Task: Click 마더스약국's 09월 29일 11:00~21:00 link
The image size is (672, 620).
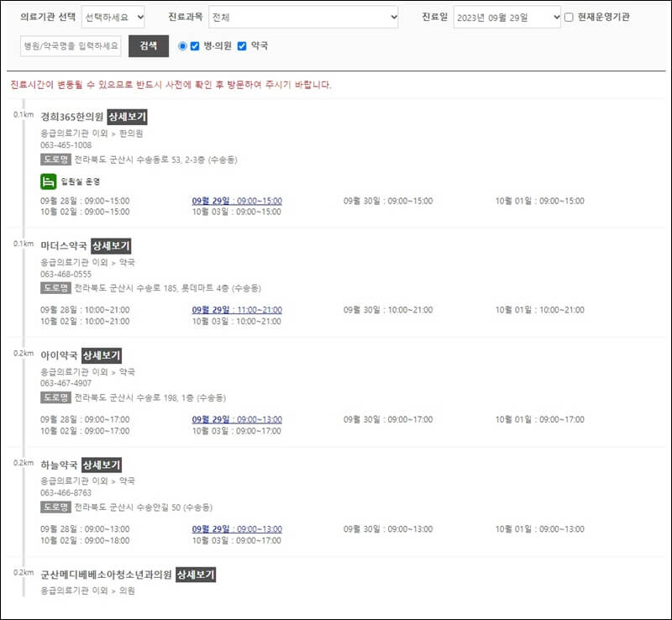Action: point(237,309)
